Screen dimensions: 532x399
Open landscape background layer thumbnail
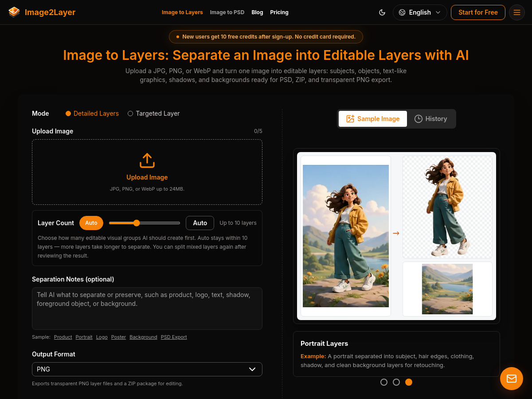[x=447, y=289]
